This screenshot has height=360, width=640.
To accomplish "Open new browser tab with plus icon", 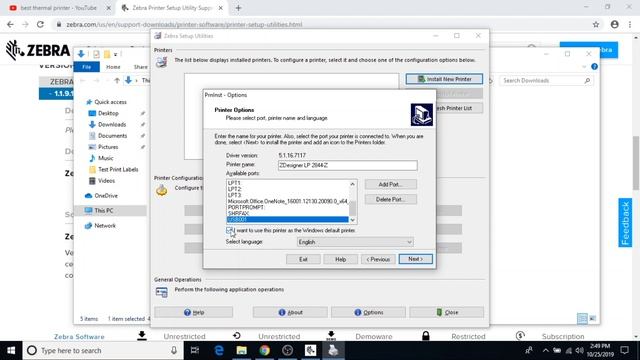I will tap(238, 8).
